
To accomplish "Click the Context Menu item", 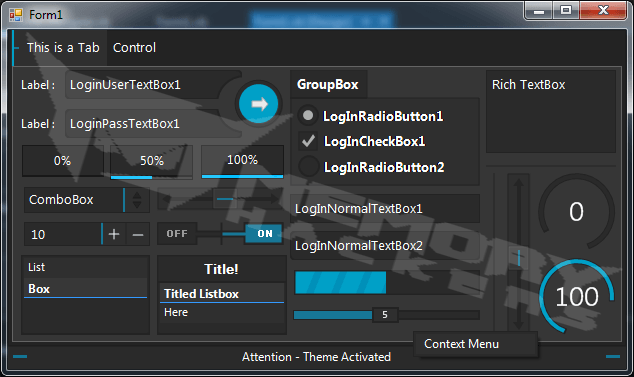I will pos(476,344).
